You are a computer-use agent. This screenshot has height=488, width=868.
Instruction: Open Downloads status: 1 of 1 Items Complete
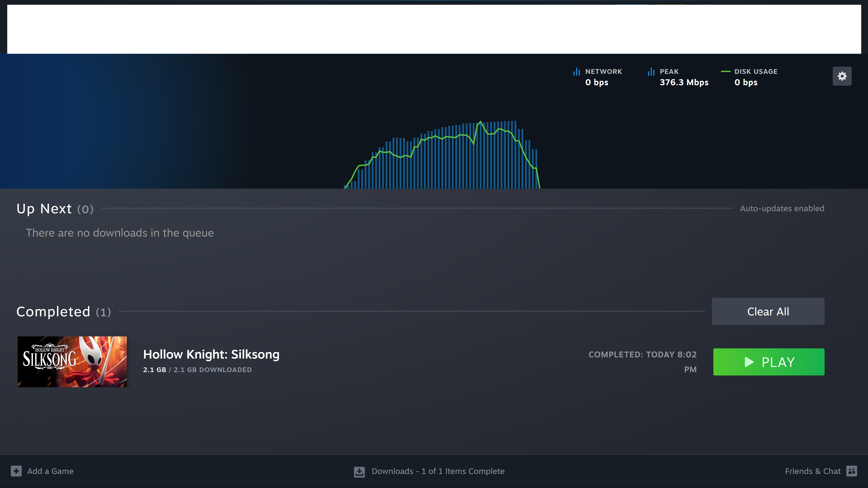pos(438,471)
